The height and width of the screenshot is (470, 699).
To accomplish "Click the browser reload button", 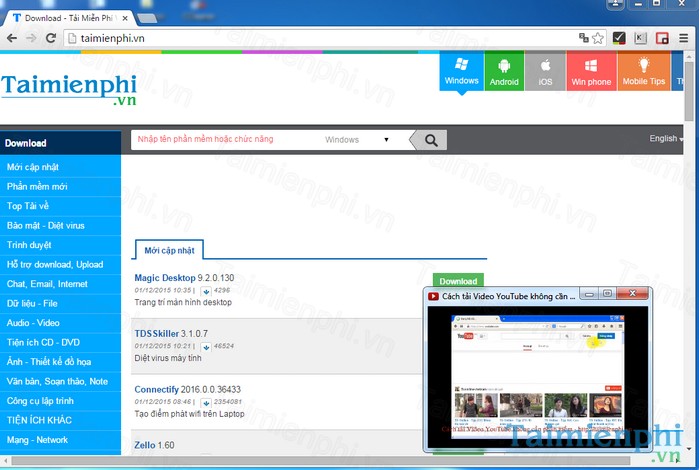I will click(x=52, y=38).
